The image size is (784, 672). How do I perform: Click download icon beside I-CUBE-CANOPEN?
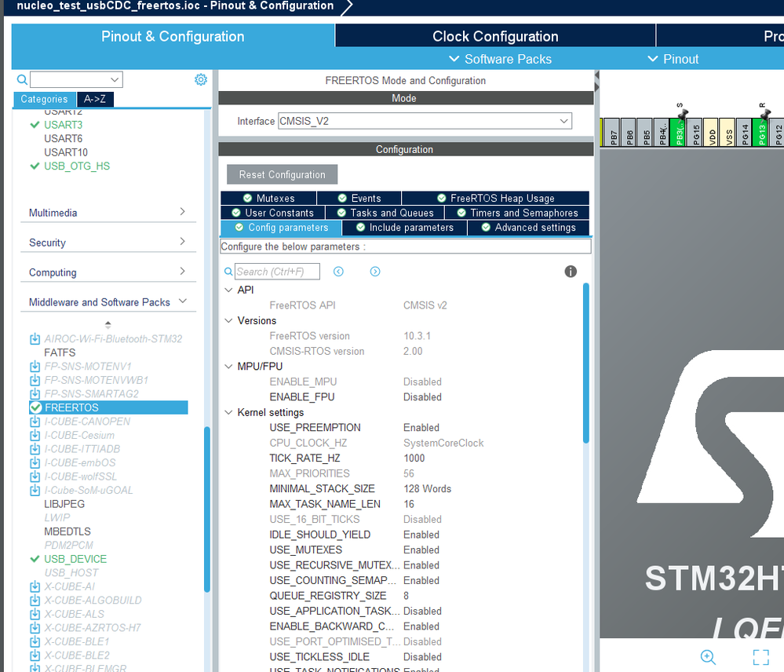click(x=35, y=422)
